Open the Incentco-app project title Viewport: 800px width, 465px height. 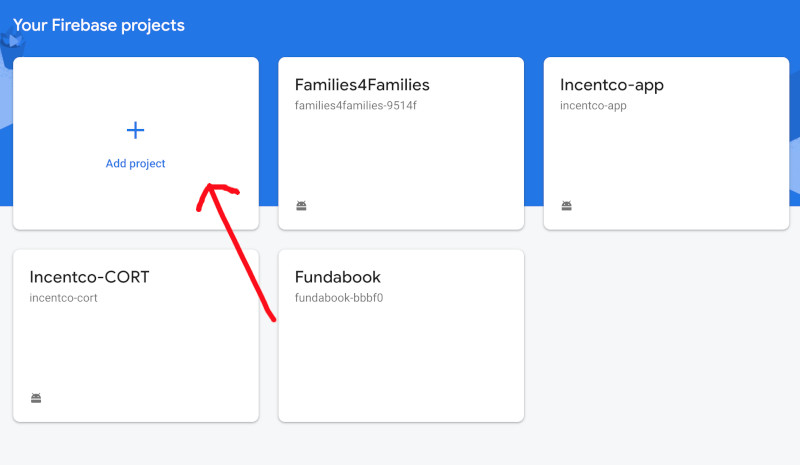pos(612,85)
